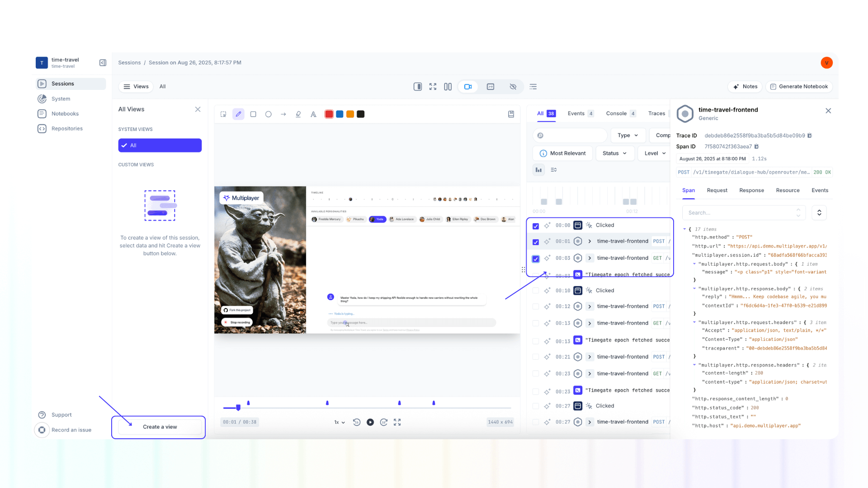
Task: Open the Type filter dropdown
Action: pos(628,135)
